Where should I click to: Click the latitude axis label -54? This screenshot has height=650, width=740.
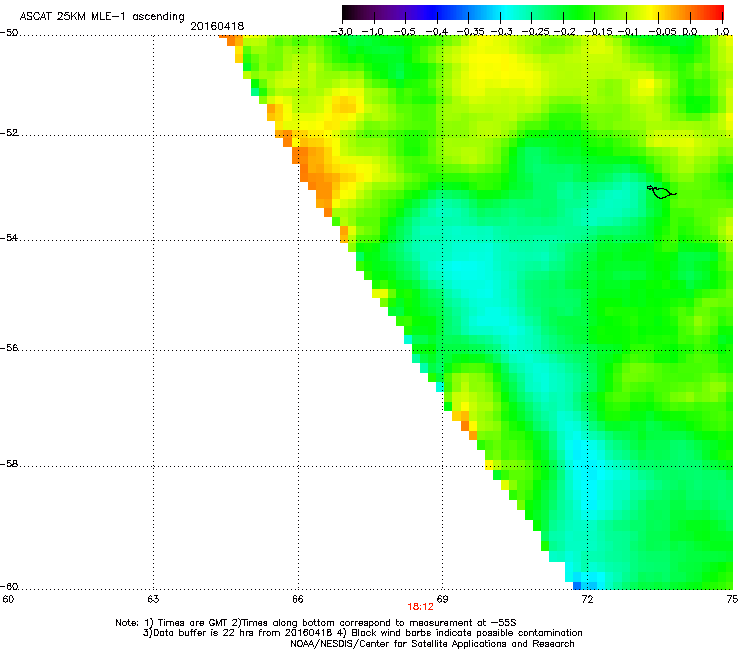click(9, 237)
